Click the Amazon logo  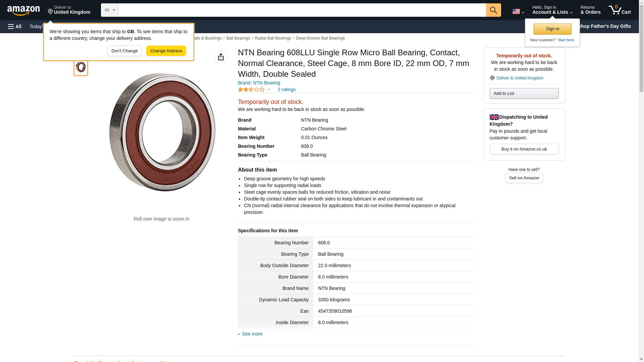(23, 10)
